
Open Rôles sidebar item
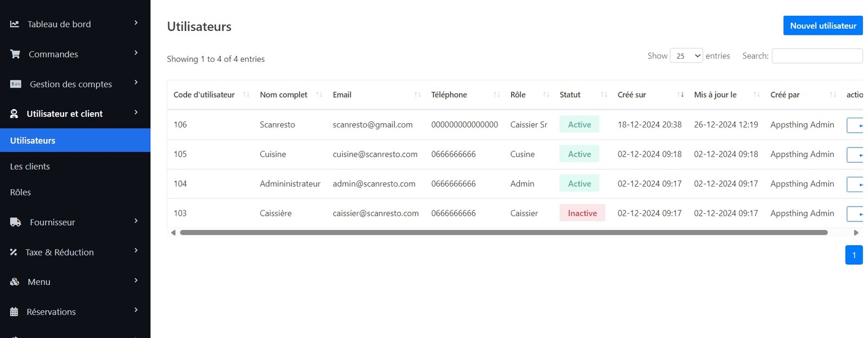tap(21, 193)
